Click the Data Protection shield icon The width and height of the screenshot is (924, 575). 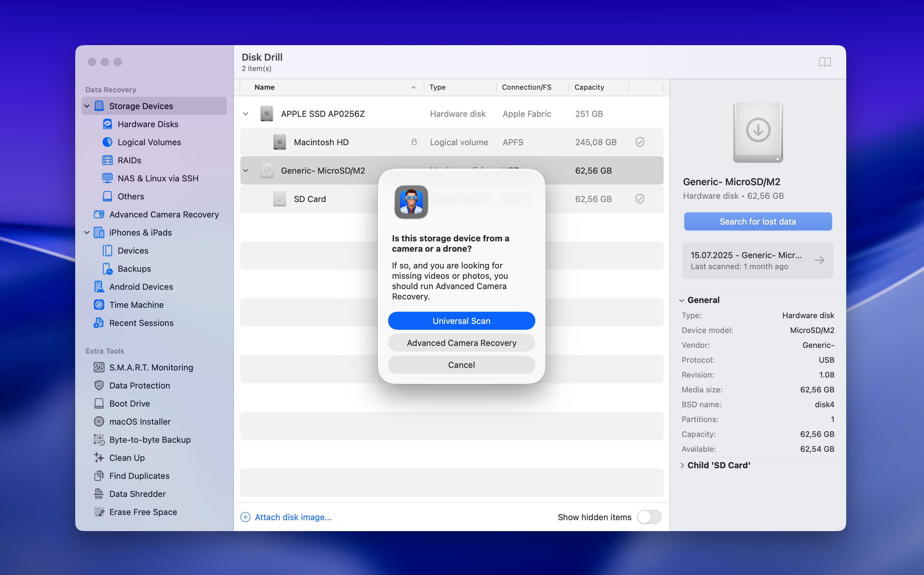(99, 385)
